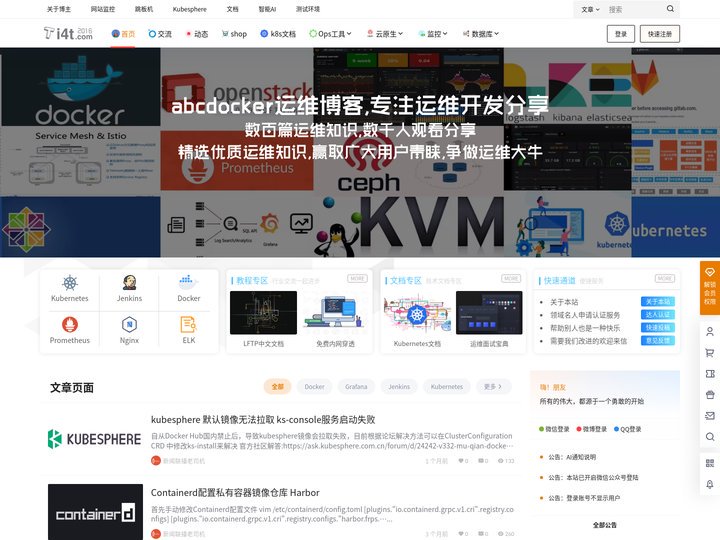The width and height of the screenshot is (720, 540).
Task: Click orange 解锁会员权限 diamond badge
Action: coord(710,287)
